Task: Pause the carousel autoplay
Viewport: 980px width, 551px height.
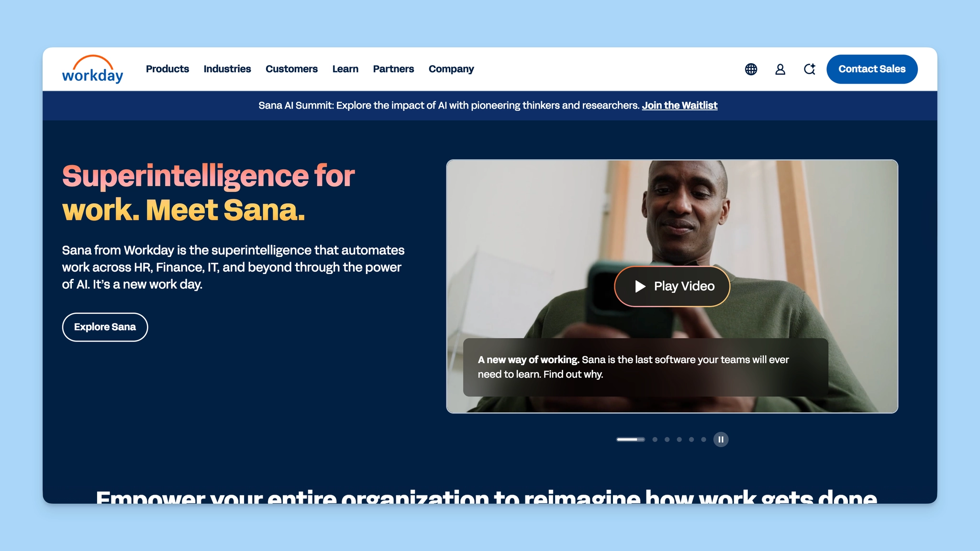Action: coord(721,440)
